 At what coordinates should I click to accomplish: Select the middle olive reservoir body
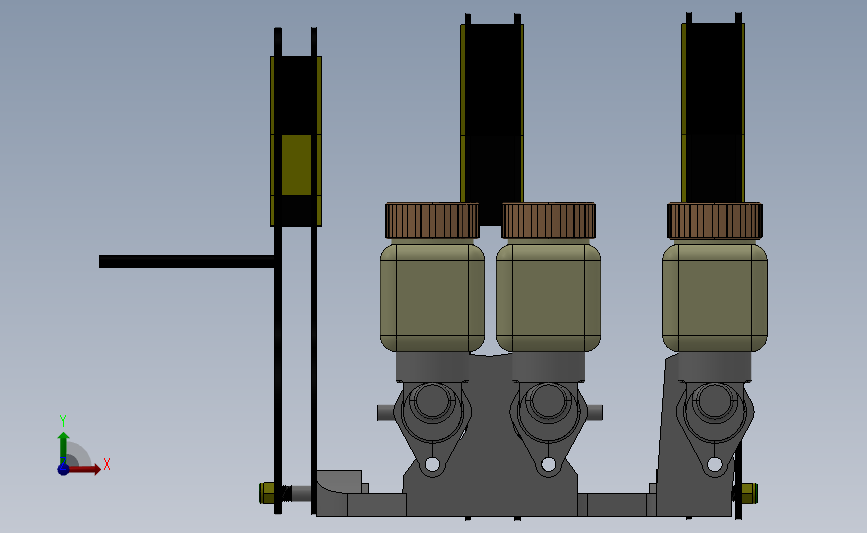[x=549, y=297]
